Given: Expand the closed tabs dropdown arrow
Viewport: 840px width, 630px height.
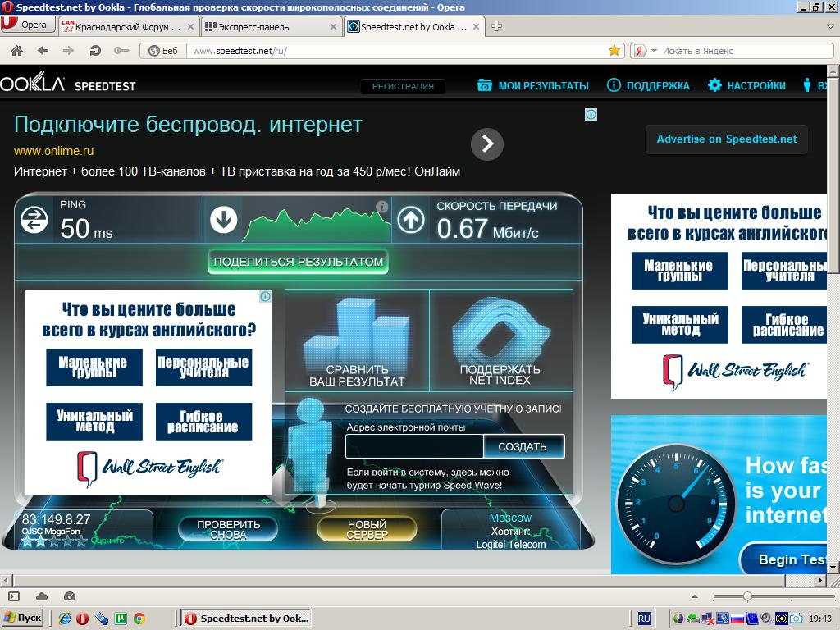Looking at the screenshot, I should 830,25.
